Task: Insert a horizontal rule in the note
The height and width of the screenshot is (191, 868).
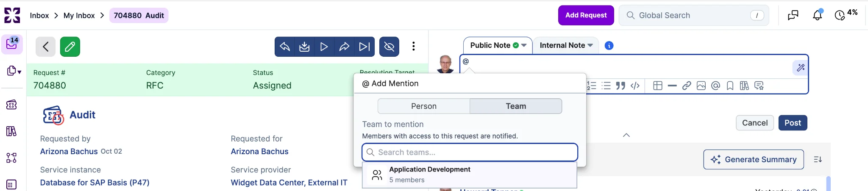Action: click(x=672, y=86)
